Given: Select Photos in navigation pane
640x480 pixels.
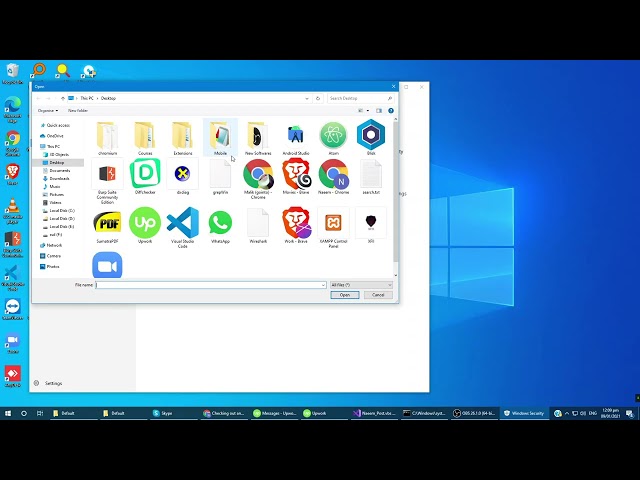Looking at the screenshot, I should pyautogui.click(x=53, y=267).
